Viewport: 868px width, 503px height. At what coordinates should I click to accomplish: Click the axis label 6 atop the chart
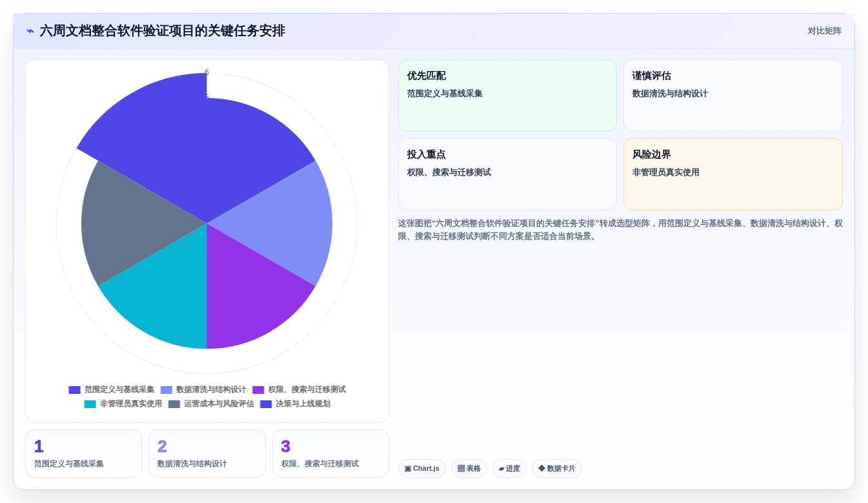pos(207,72)
